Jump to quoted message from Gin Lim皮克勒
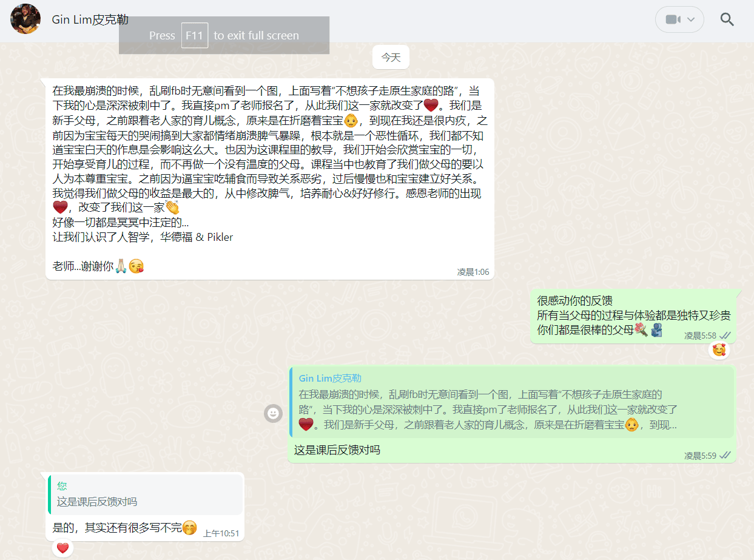Screen dimensions: 754x560 (x=512, y=402)
